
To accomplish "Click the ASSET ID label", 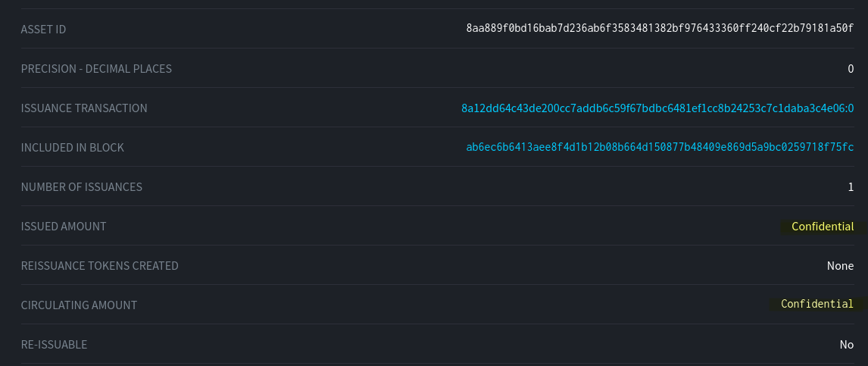I will (x=43, y=30).
